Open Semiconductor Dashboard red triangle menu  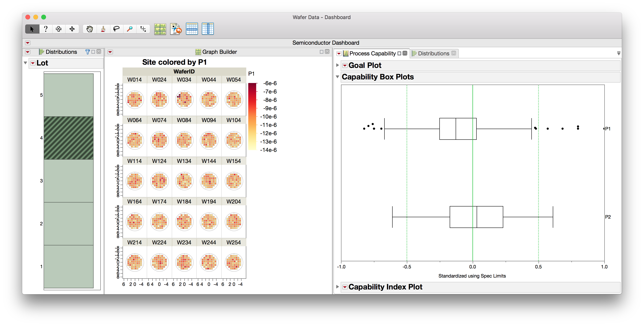point(28,43)
